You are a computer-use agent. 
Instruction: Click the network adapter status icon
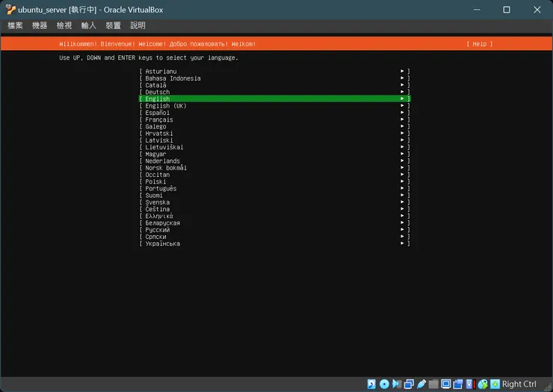coord(409,384)
